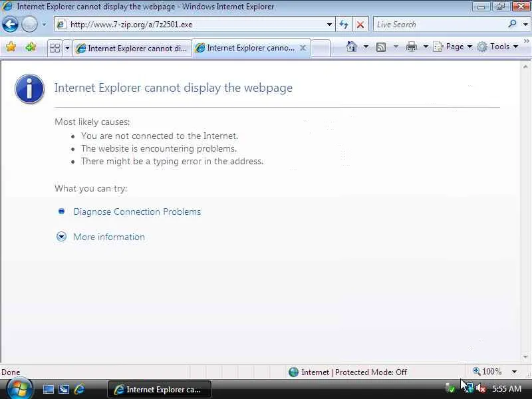This screenshot has height=399, width=532.
Task: Select the 'Internet Explorer ca...' taskbar button
Action: pyautogui.click(x=160, y=389)
